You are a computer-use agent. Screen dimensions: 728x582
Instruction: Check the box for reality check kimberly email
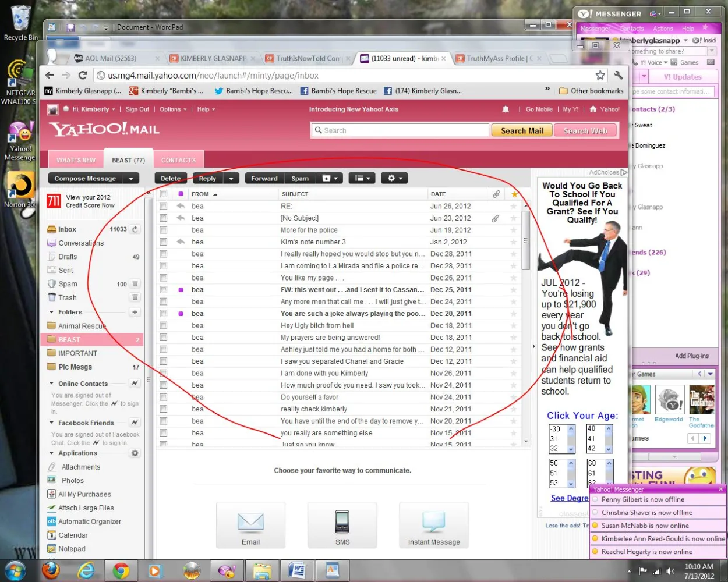point(164,409)
